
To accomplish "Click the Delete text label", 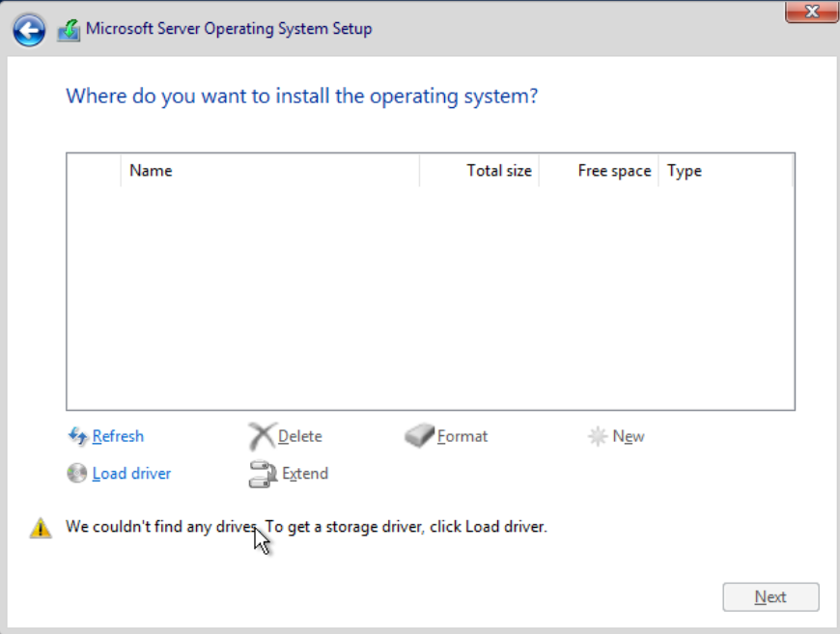I will tap(300, 436).
